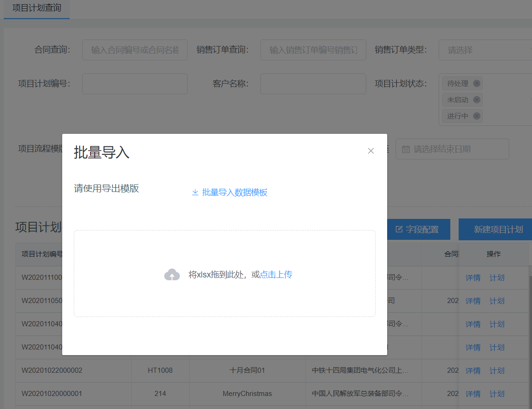Open the 请选择结束日期 date picker

[457, 149]
